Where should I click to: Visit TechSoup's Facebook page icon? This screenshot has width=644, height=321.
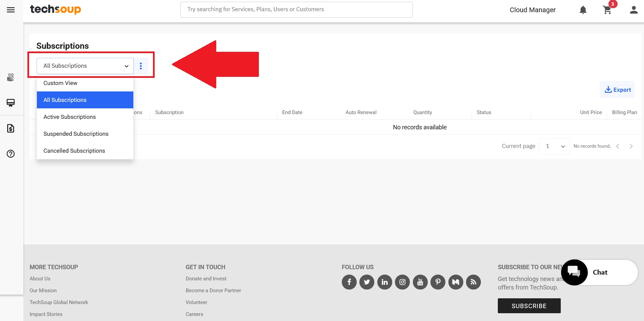tap(349, 282)
